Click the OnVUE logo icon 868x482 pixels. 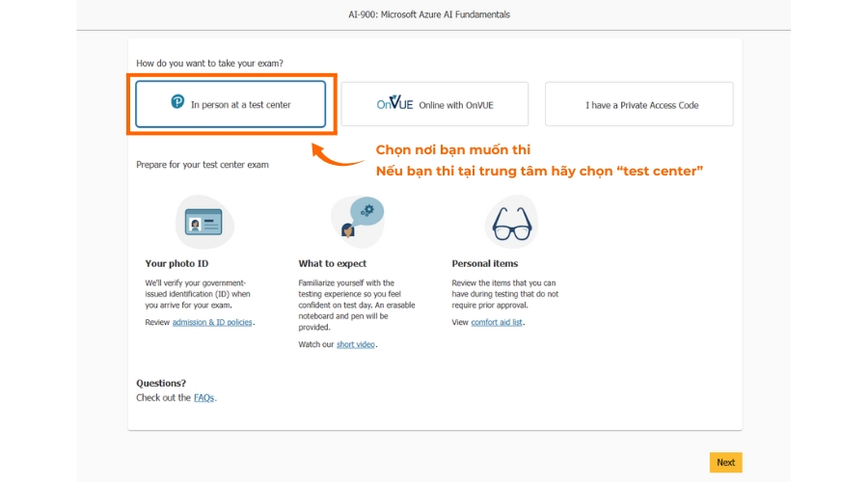[394, 103]
